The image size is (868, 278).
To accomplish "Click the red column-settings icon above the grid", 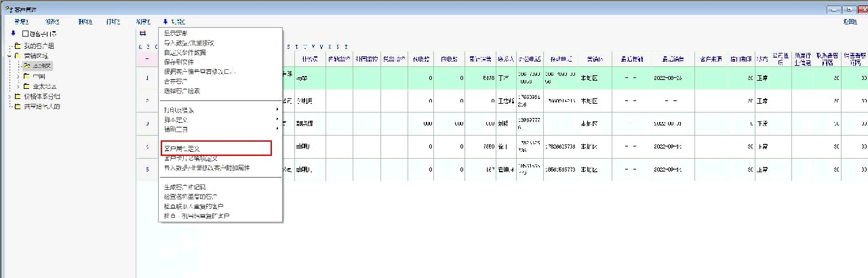I will [x=142, y=33].
